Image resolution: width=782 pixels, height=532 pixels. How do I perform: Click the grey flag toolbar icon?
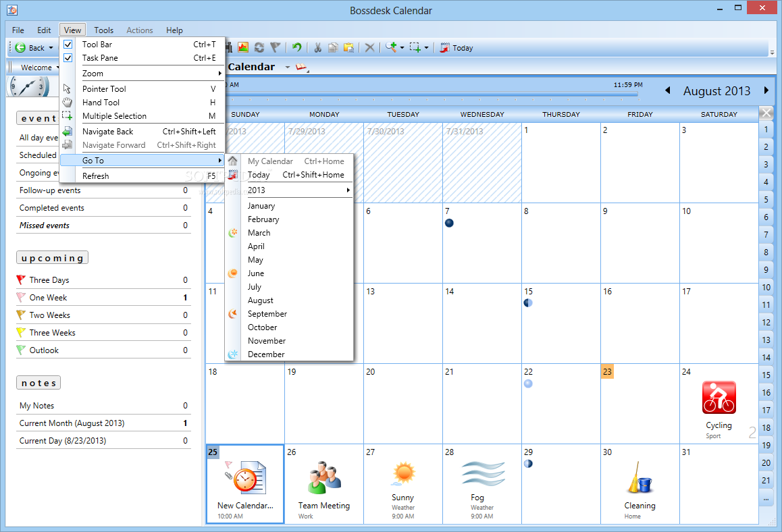276,47
